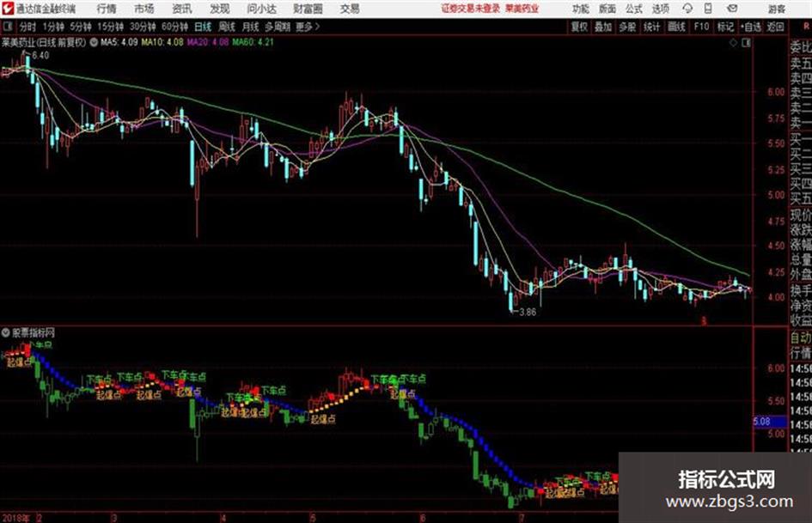Switch to the 1分钟 period tab
Image resolution: width=812 pixels, height=523 pixels.
(53, 27)
